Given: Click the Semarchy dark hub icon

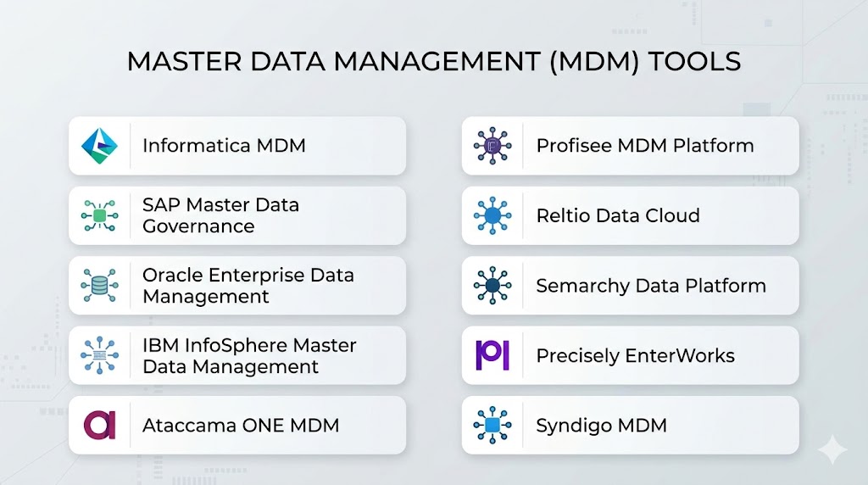Looking at the screenshot, I should 492,286.
